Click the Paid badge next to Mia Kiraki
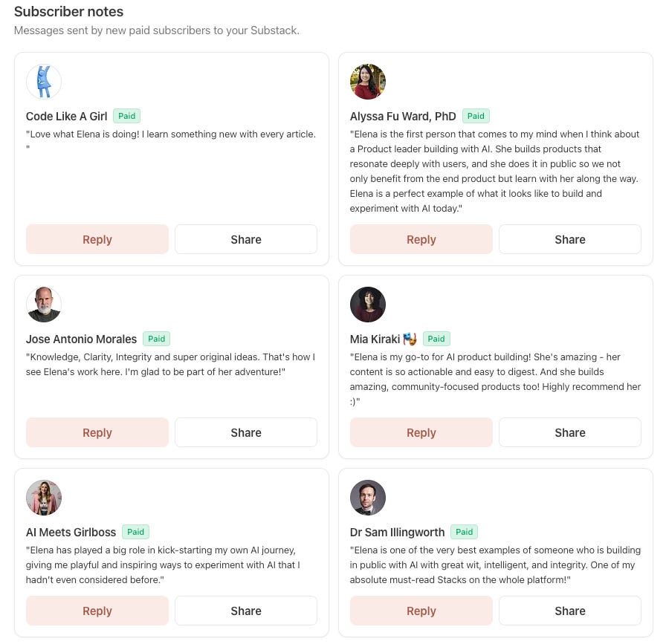The width and height of the screenshot is (666, 644). 436,339
